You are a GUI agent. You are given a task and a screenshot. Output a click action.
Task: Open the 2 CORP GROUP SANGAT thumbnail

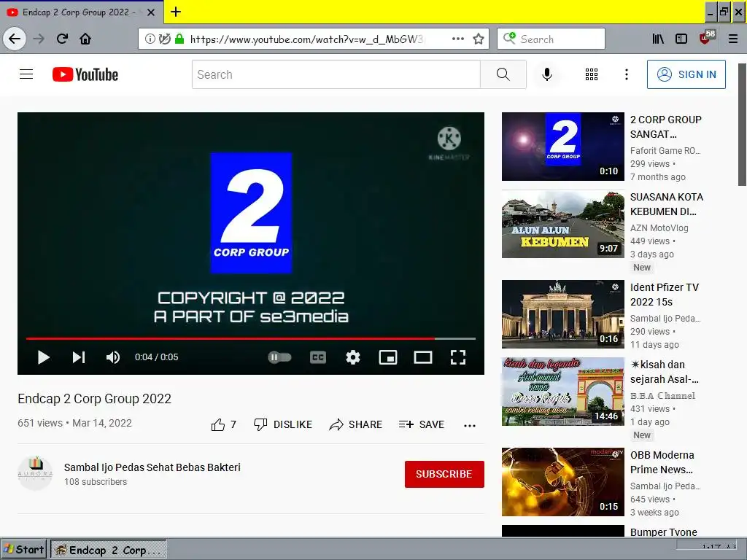point(562,147)
